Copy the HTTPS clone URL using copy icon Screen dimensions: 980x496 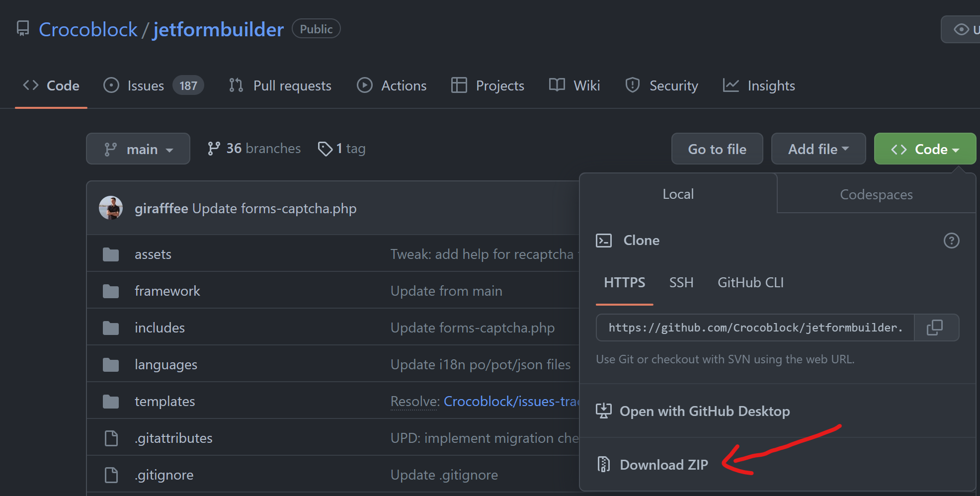935,328
